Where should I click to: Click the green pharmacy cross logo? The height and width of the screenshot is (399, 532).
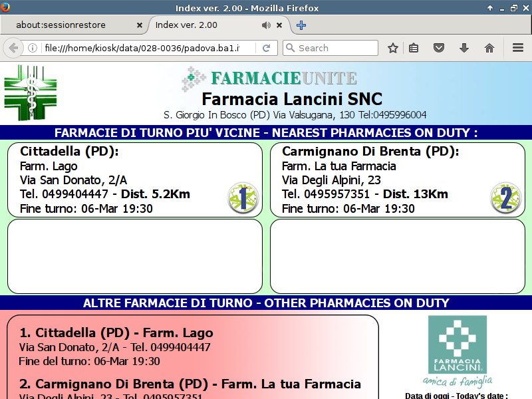[x=31, y=93]
